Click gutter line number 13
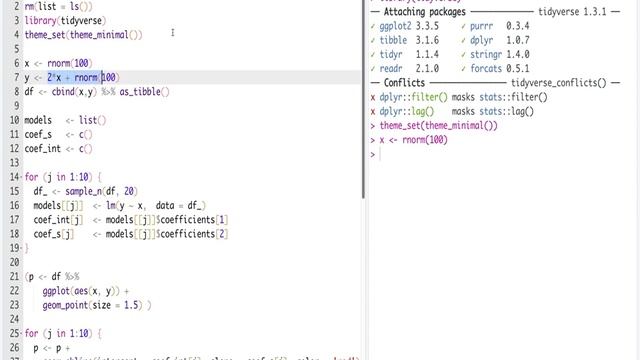The image size is (640, 360). click(14, 162)
